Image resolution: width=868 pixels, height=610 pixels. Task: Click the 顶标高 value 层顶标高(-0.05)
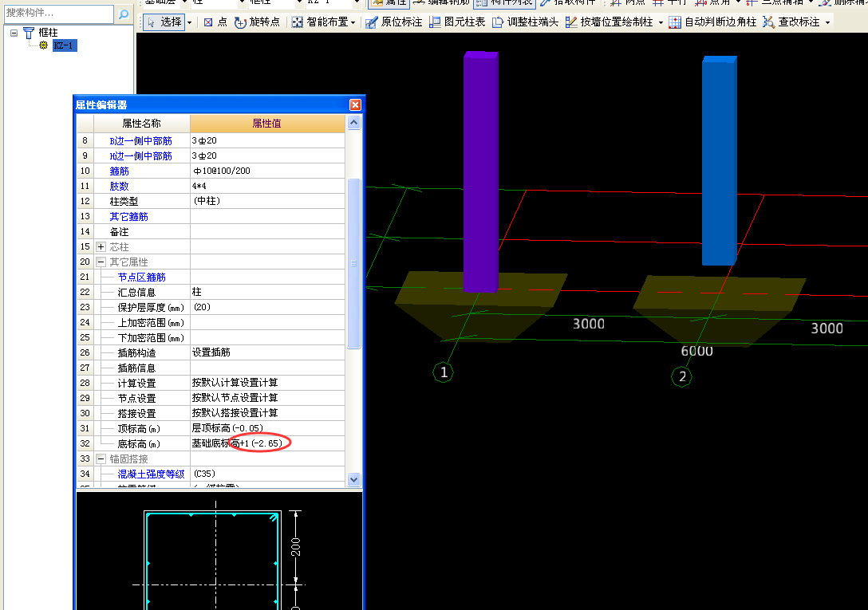pyautogui.click(x=267, y=428)
